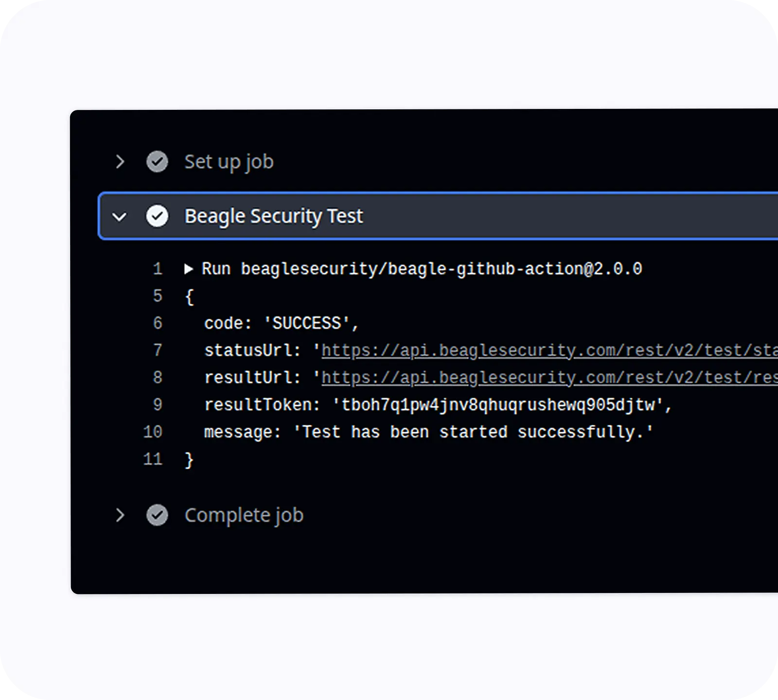Click the 'Test has been started successfully.' message
This screenshot has height=700, width=778.
point(473,432)
